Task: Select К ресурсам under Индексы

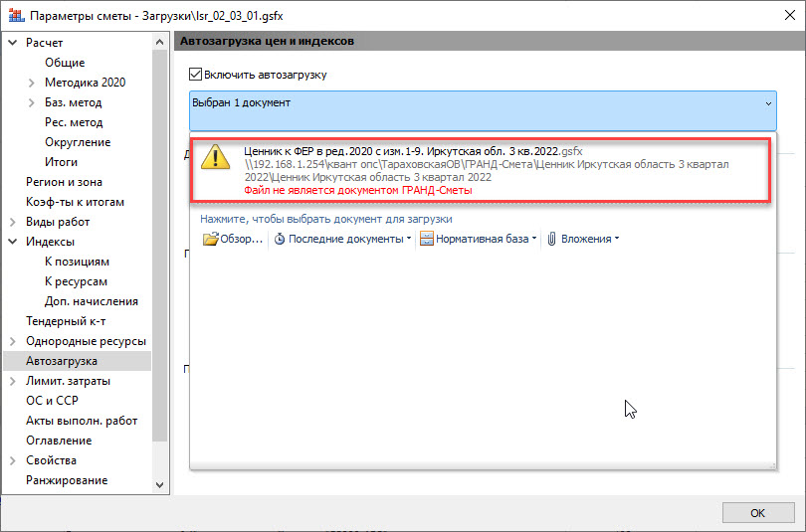Action: (x=76, y=281)
